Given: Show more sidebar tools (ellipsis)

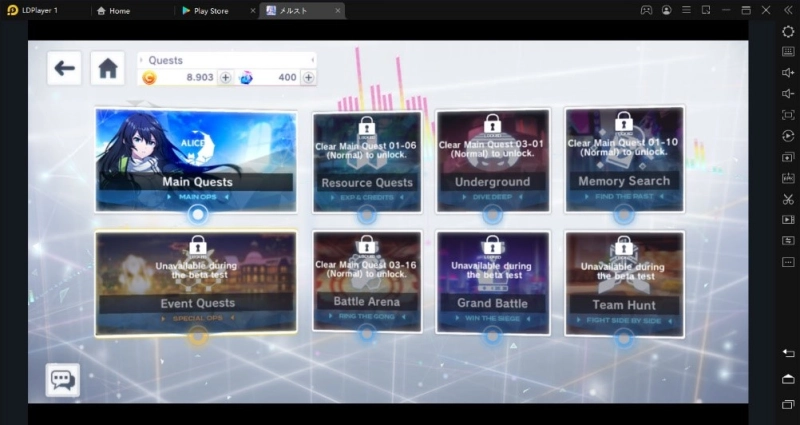Looking at the screenshot, I should (788, 262).
